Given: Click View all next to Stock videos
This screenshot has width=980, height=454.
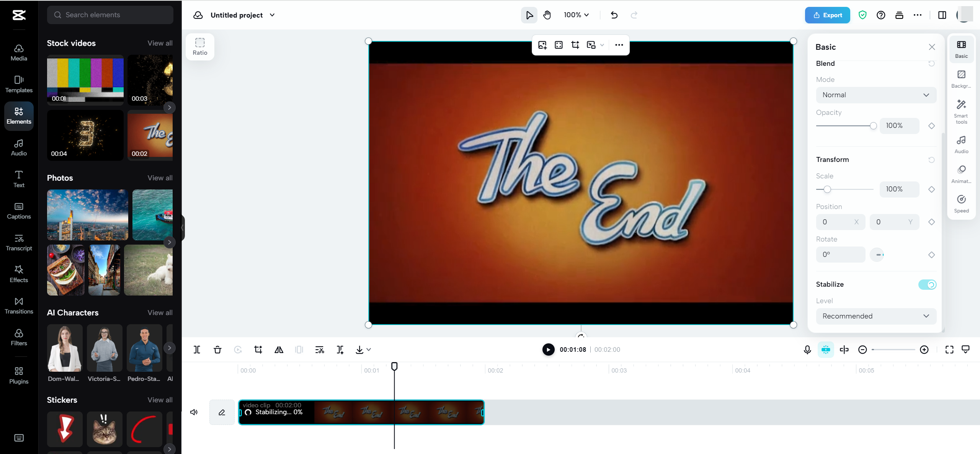Looking at the screenshot, I should pos(160,43).
